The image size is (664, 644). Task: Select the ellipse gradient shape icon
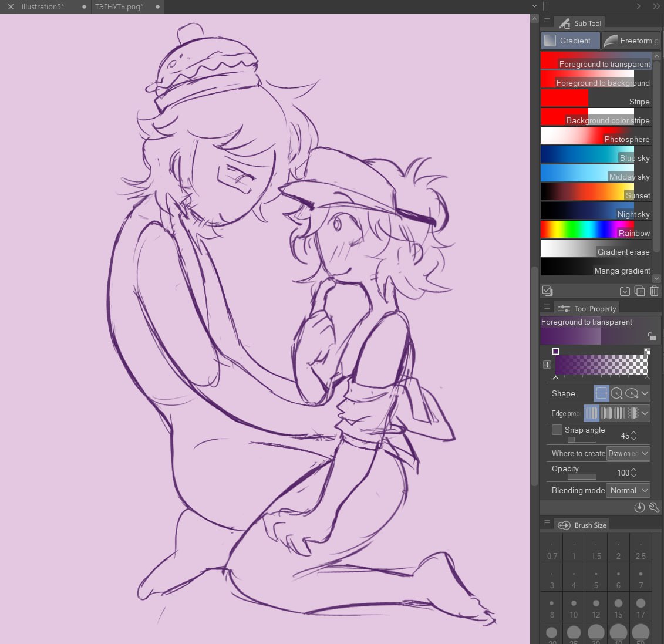(632, 393)
